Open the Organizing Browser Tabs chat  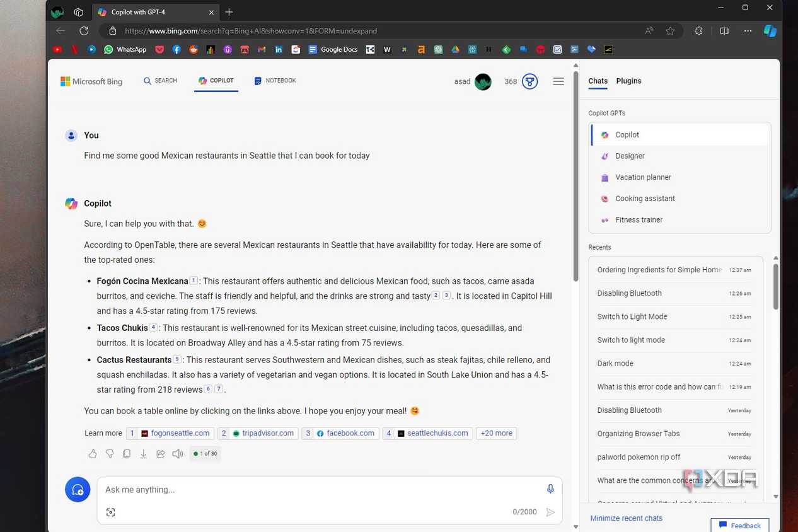674,434
